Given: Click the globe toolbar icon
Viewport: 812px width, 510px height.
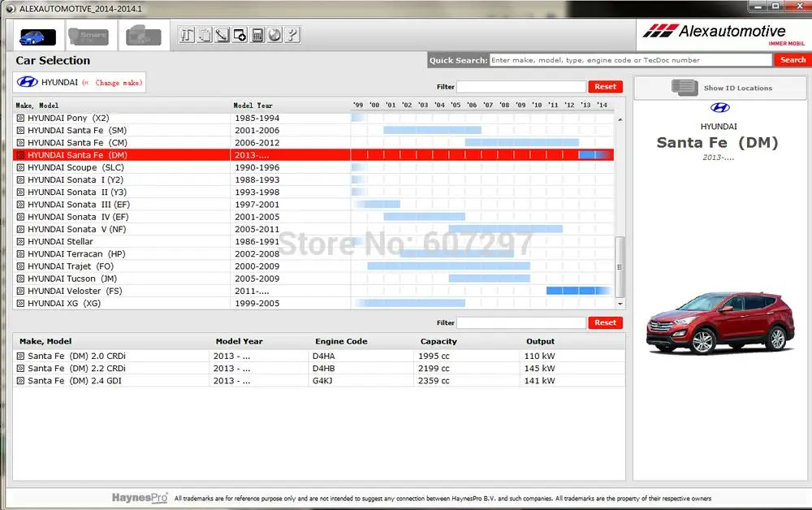Looking at the screenshot, I should point(275,35).
